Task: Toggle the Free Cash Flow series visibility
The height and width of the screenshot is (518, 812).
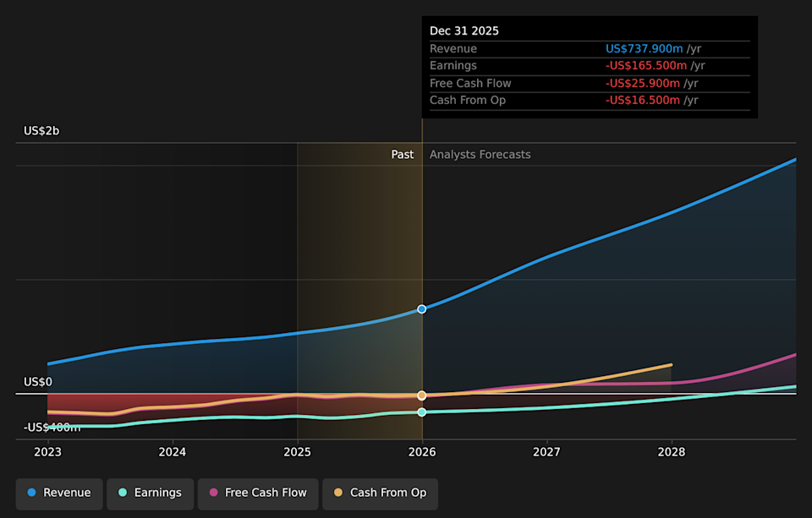Action: [257, 493]
